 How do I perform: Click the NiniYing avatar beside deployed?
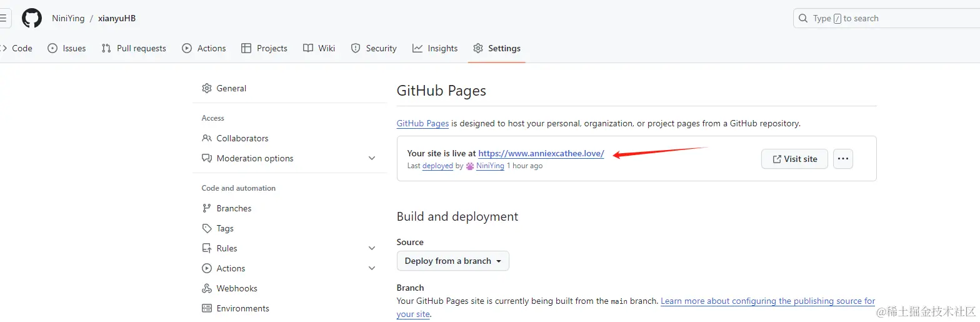click(470, 166)
